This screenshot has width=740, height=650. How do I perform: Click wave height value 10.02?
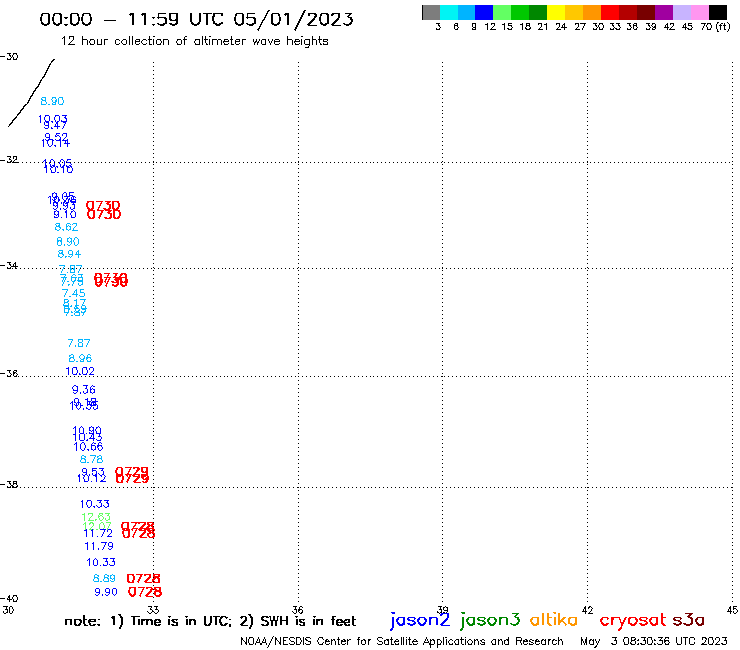coord(80,371)
